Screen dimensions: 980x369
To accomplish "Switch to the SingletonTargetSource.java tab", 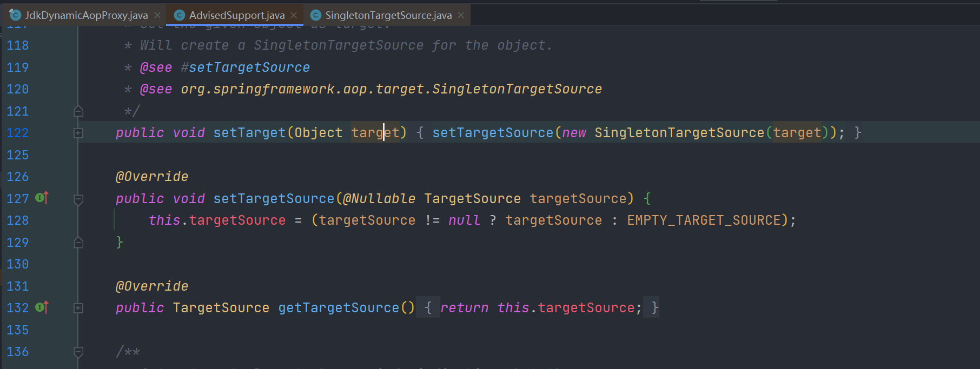I will pyautogui.click(x=388, y=15).
